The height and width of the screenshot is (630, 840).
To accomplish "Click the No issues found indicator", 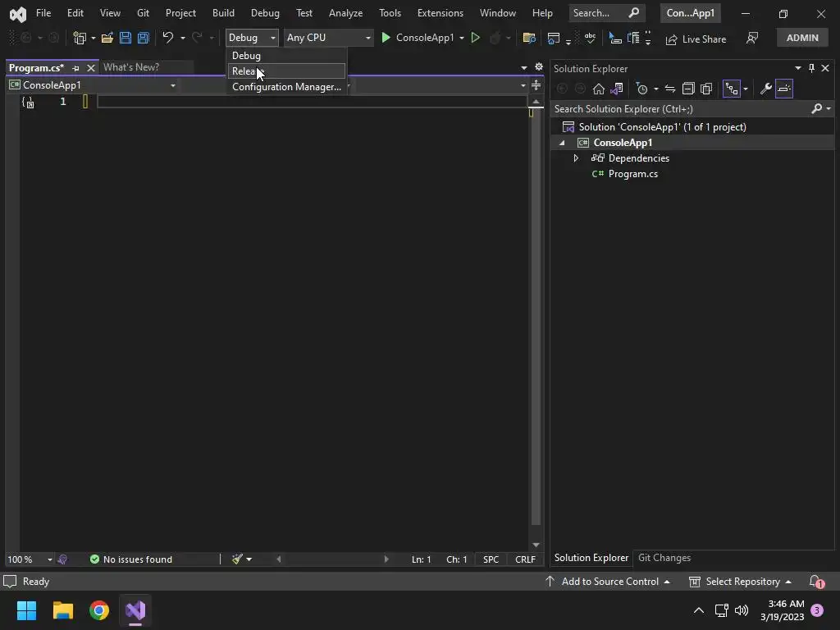I will 131,559.
